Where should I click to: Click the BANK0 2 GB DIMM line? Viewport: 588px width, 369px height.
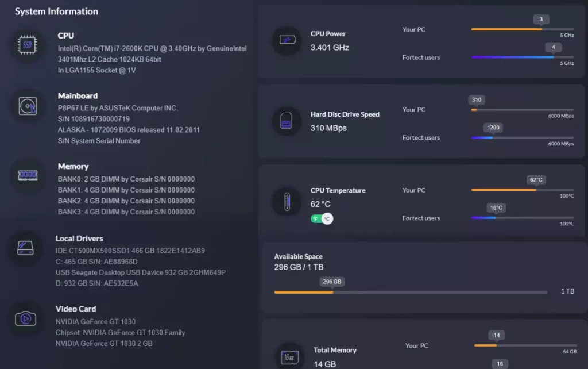tap(126, 179)
